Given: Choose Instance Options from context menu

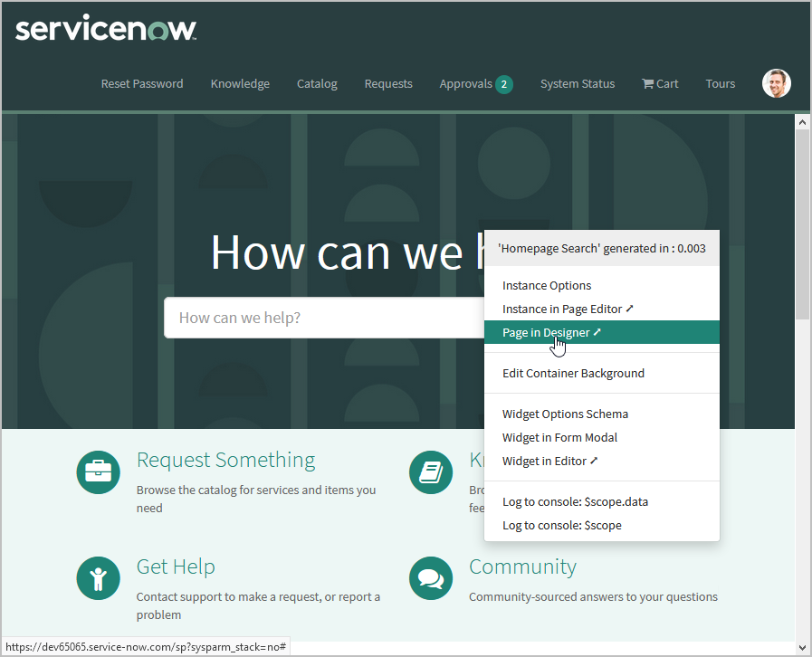Looking at the screenshot, I should point(547,286).
